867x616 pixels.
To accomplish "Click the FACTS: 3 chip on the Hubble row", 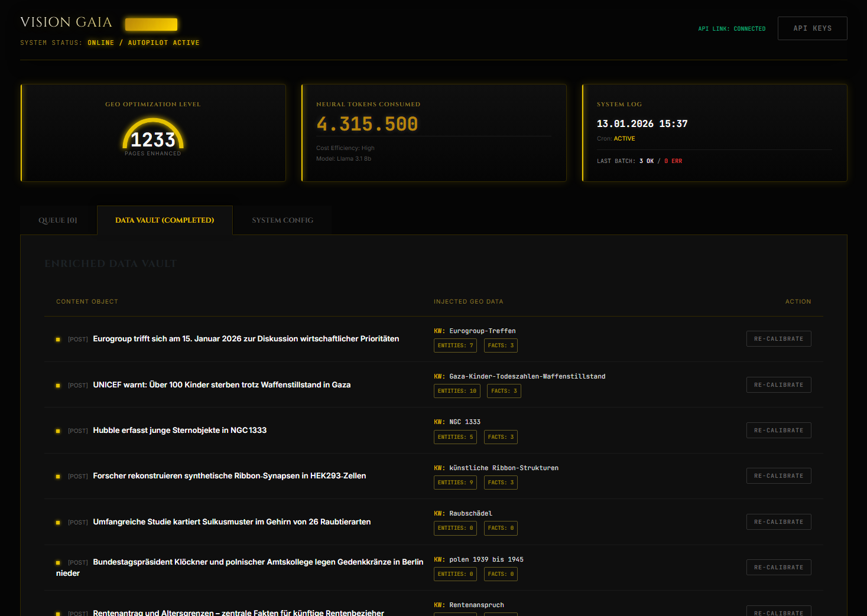I will pyautogui.click(x=501, y=436).
